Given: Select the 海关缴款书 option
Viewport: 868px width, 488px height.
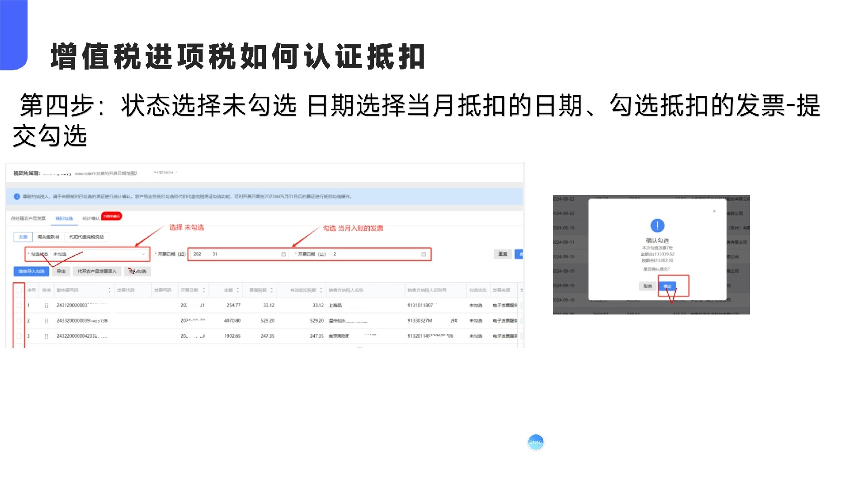Looking at the screenshot, I should [x=49, y=237].
